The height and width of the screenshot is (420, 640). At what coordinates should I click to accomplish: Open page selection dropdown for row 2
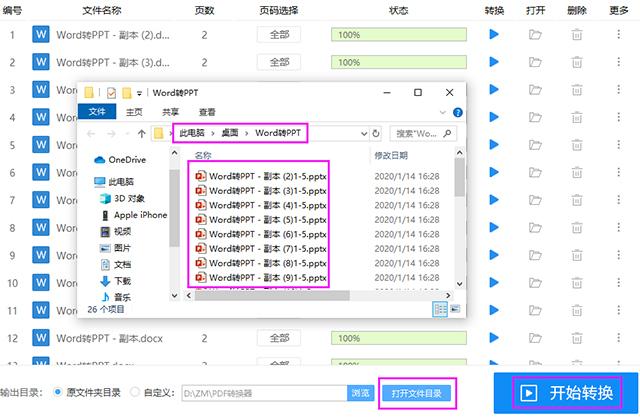tap(279, 62)
